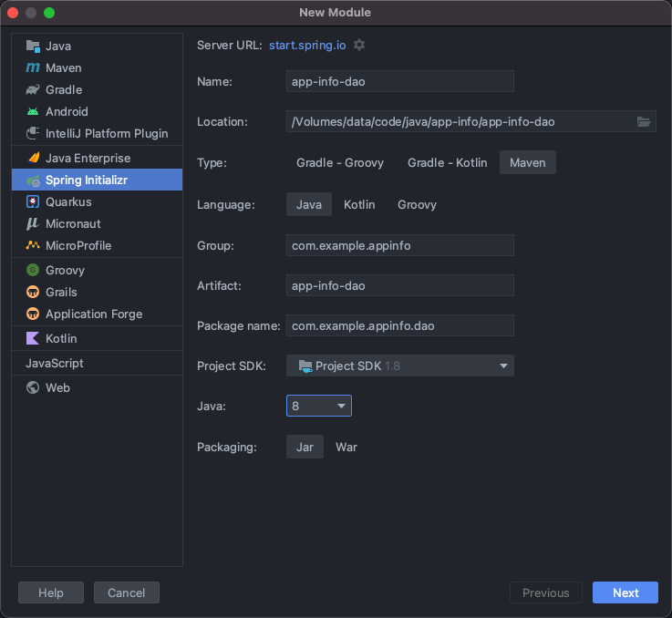Select War packaging
This screenshot has height=618, width=672.
(346, 447)
